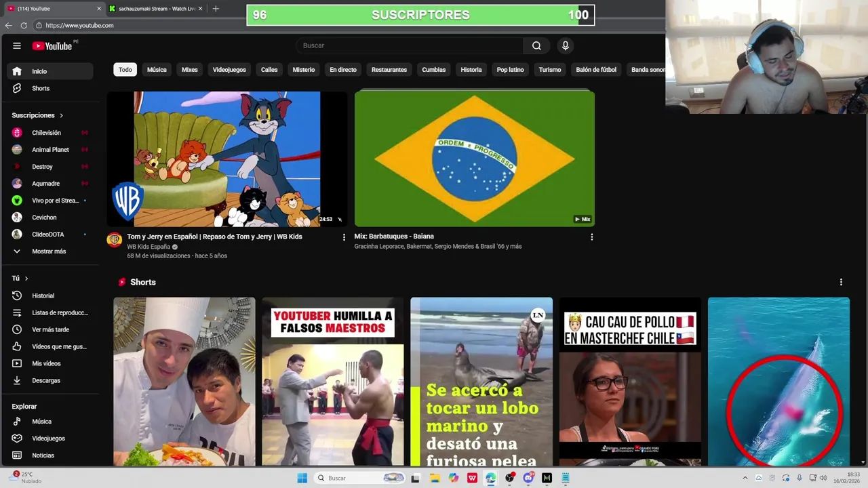The height and width of the screenshot is (488, 868).
Task: Open Mix: Barbatuques - Baiana title
Action: point(394,237)
